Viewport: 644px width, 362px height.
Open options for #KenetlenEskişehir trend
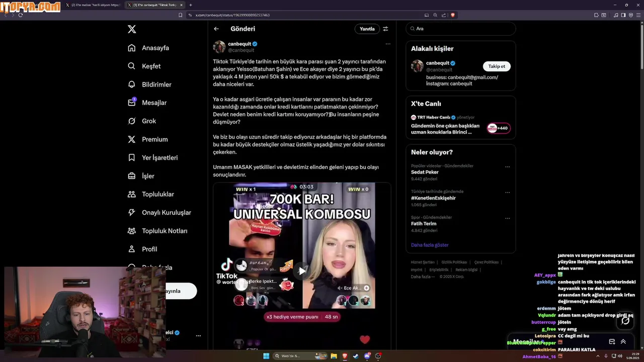tap(507, 193)
